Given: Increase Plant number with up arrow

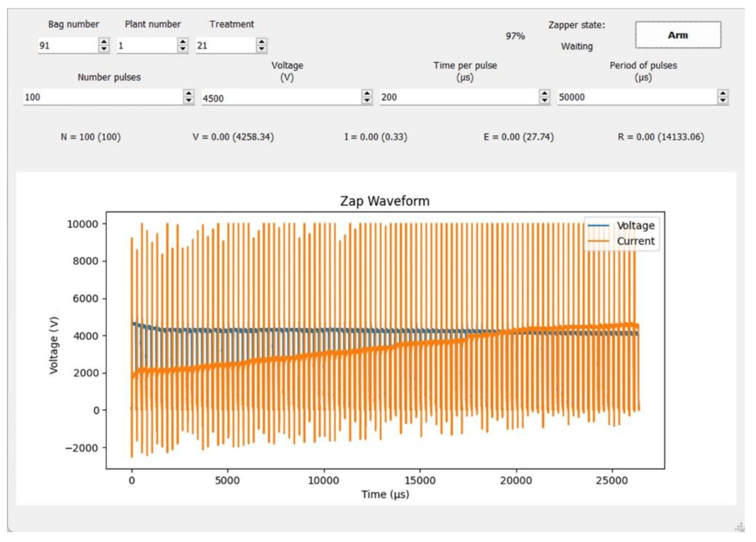Looking at the screenshot, I should (x=183, y=42).
